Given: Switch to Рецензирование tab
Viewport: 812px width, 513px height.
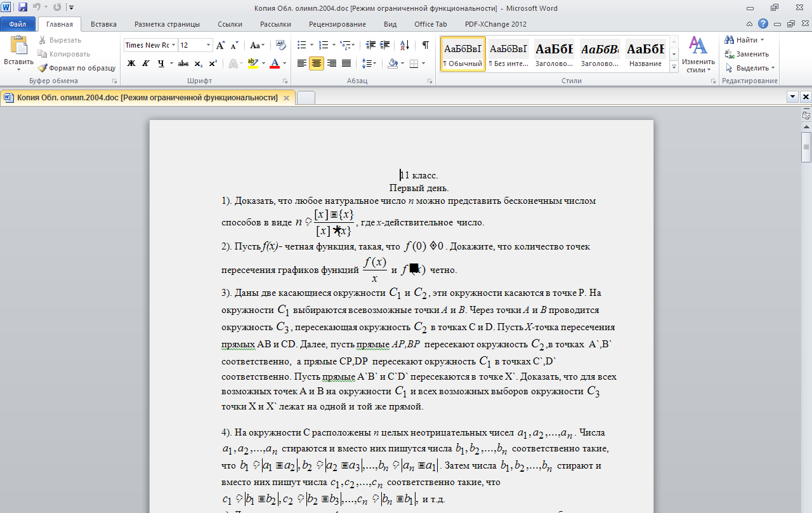Looking at the screenshot, I should (337, 24).
